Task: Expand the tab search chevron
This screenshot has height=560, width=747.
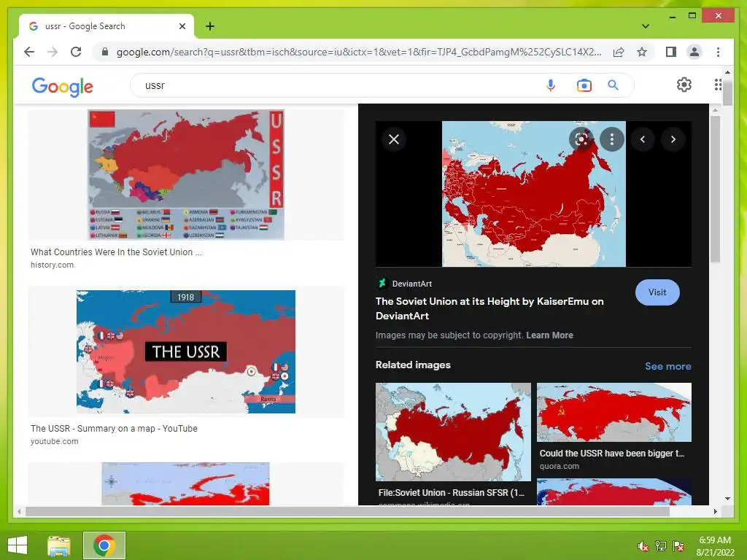Action: pos(646,26)
